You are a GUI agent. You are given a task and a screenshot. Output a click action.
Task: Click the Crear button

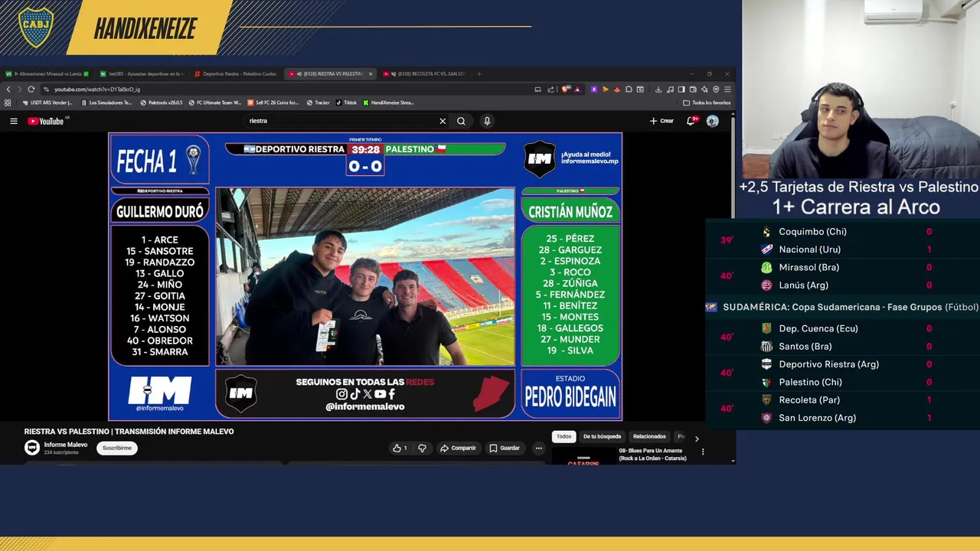point(662,121)
